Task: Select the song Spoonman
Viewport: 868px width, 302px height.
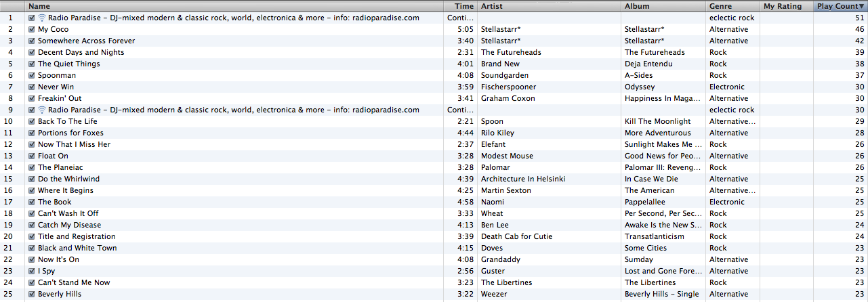Action: point(56,76)
